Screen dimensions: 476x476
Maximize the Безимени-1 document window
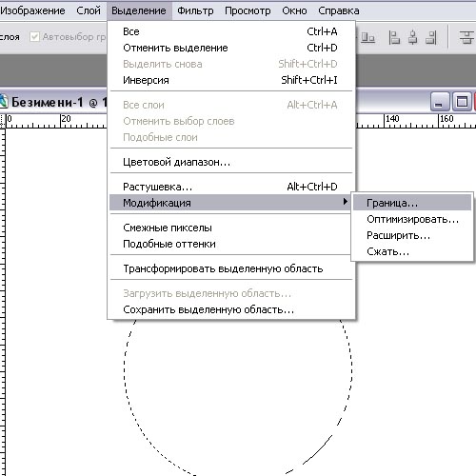tap(462, 102)
